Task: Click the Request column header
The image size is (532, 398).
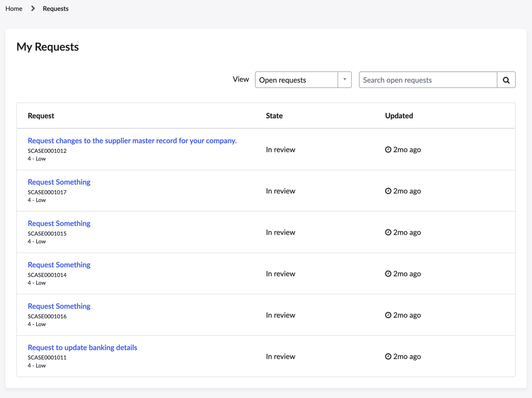Action: [41, 116]
